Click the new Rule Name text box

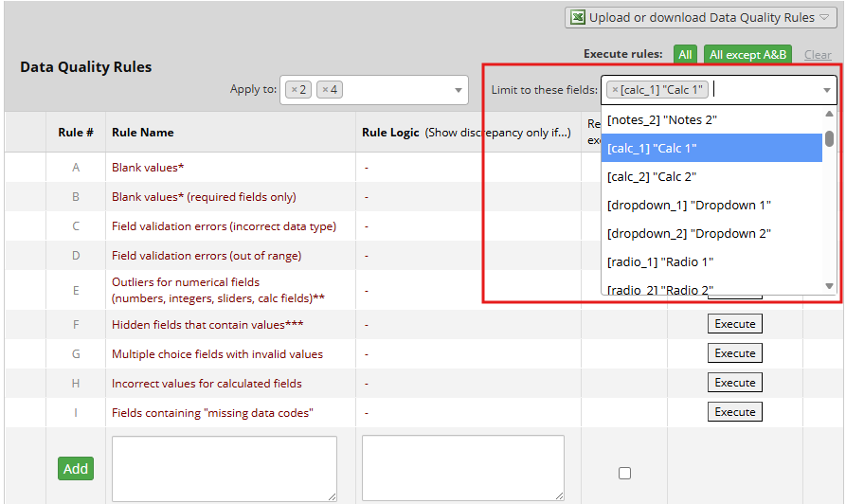click(x=225, y=468)
